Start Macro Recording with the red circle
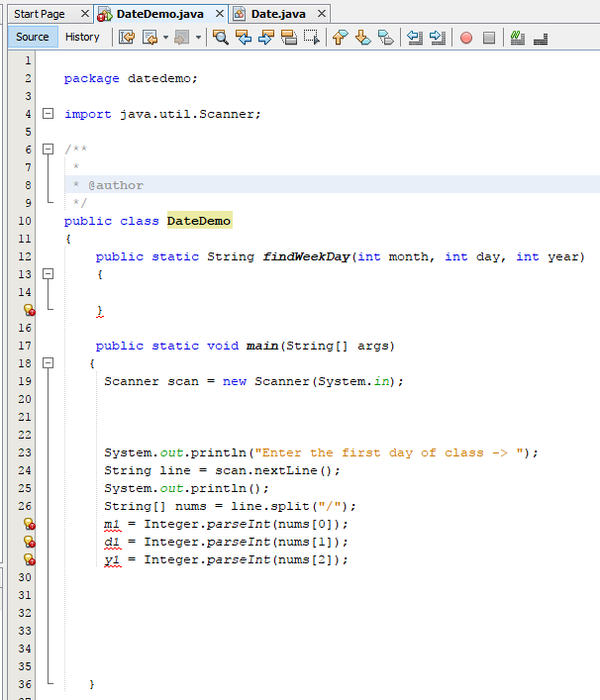 click(466, 38)
